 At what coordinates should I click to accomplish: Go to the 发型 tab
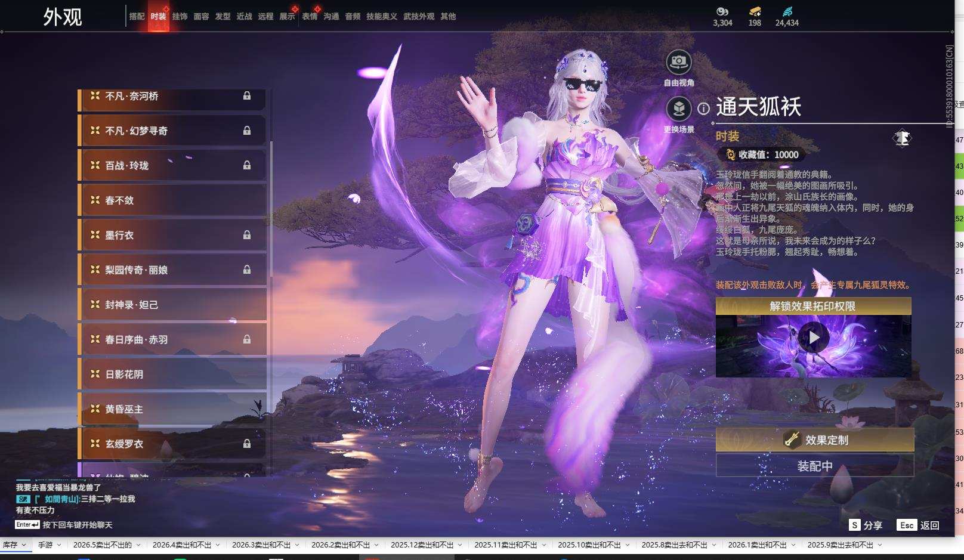[223, 17]
